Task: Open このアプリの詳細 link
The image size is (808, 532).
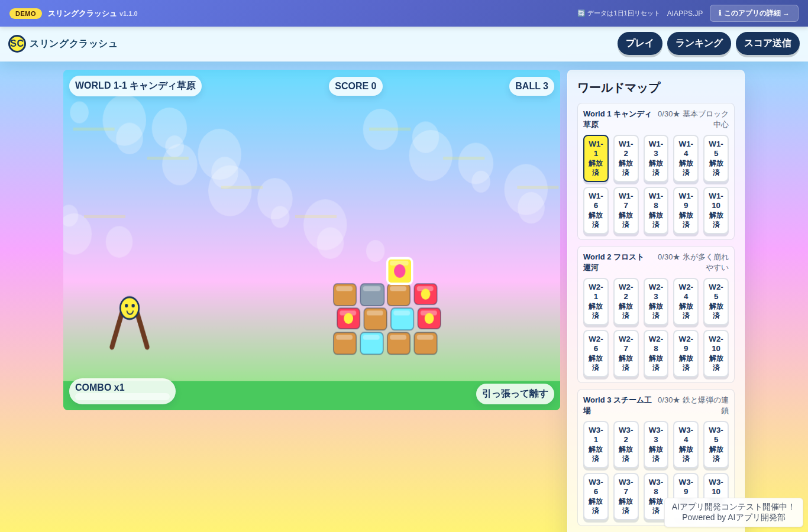Action: (x=754, y=13)
